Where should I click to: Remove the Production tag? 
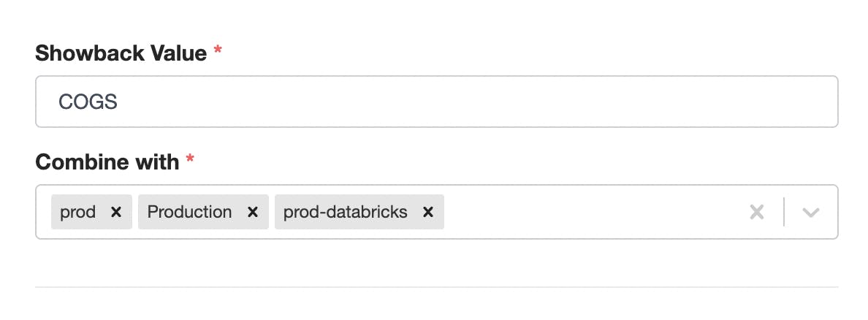click(253, 212)
